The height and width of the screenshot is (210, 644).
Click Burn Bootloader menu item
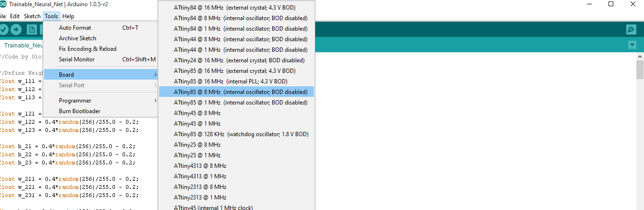pyautogui.click(x=80, y=111)
